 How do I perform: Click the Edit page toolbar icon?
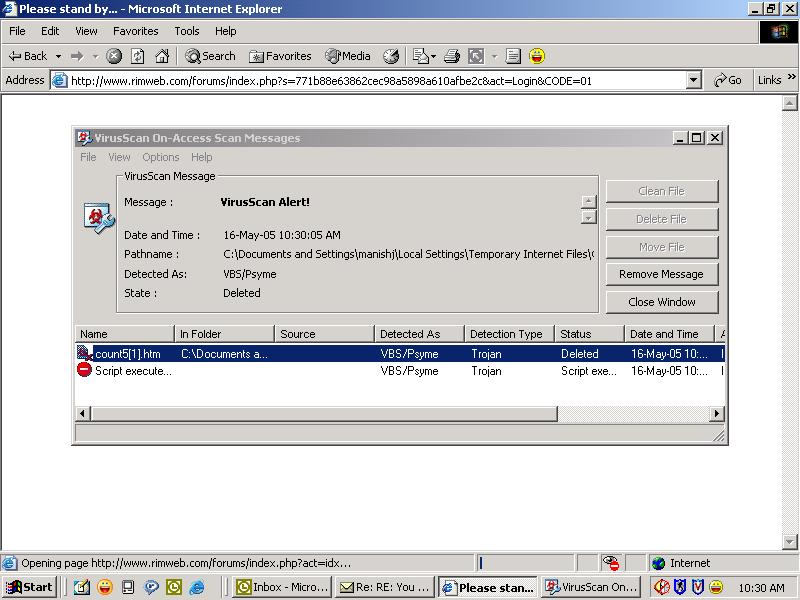(476, 56)
